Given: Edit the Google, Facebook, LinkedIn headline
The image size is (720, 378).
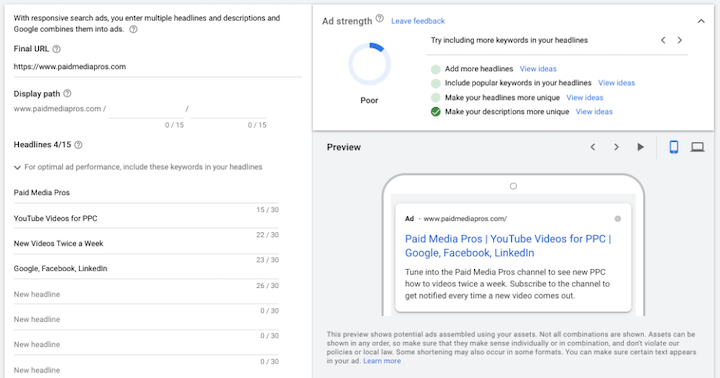Looking at the screenshot, I should tap(146, 269).
